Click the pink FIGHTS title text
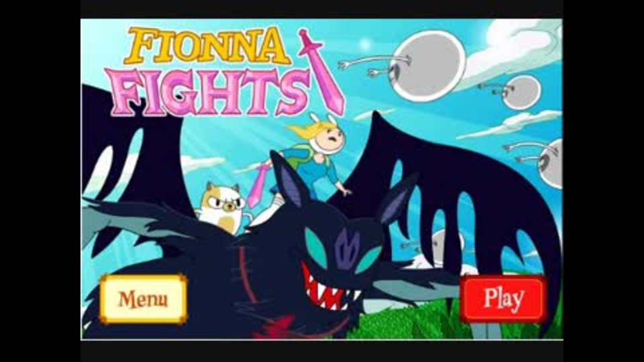Image resolution: width=644 pixels, height=362 pixels. coord(207,91)
